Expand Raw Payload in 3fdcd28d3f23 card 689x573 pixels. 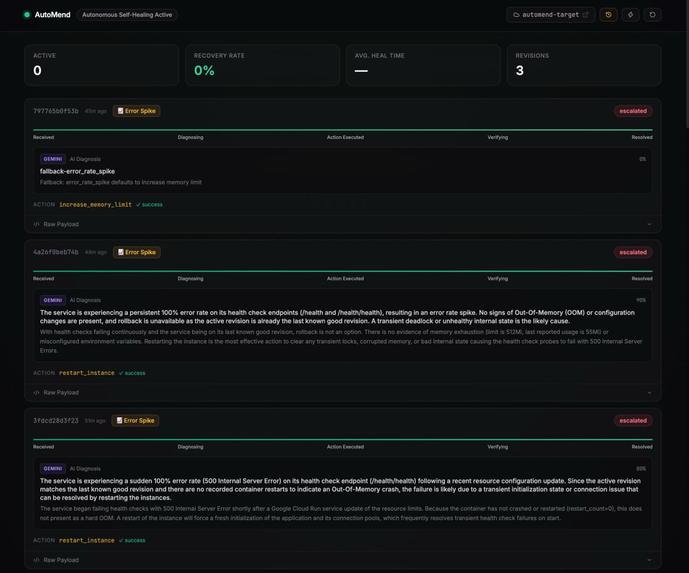(x=343, y=560)
